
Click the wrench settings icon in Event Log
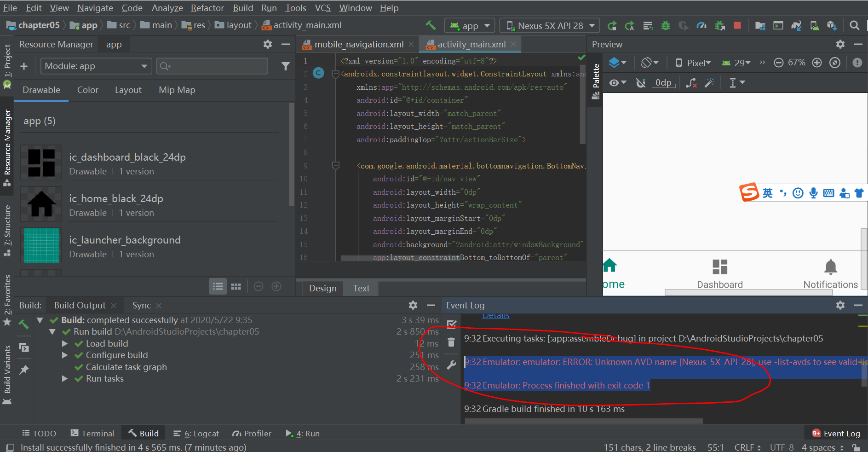pos(451,365)
